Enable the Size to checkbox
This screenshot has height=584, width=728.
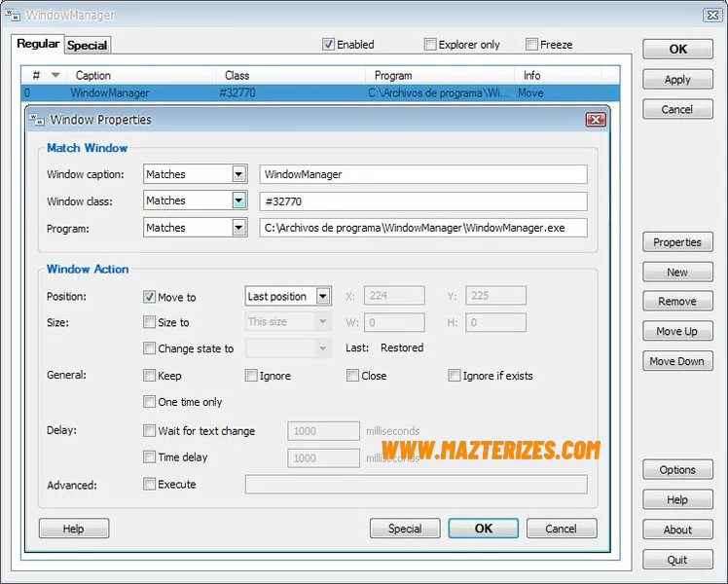tap(149, 322)
